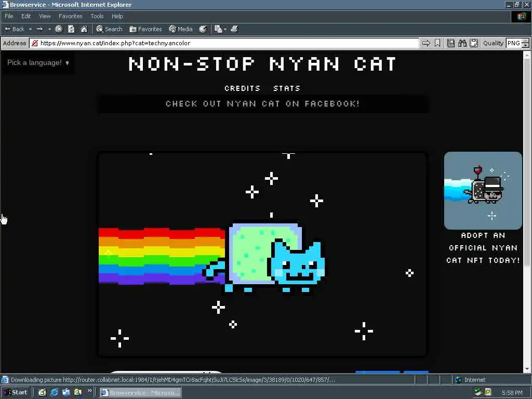
Task: Open the History toolbar icon
Action: 203,29
